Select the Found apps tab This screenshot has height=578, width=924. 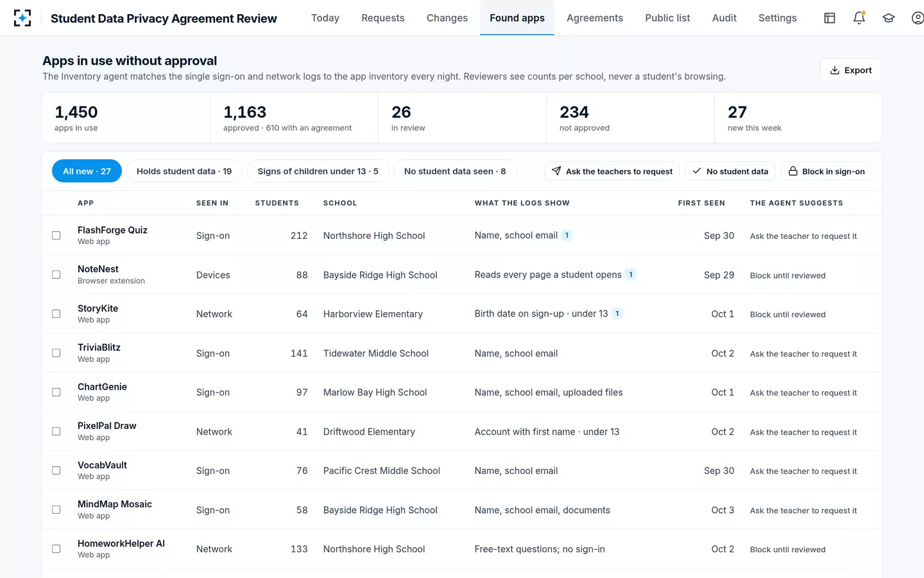517,18
